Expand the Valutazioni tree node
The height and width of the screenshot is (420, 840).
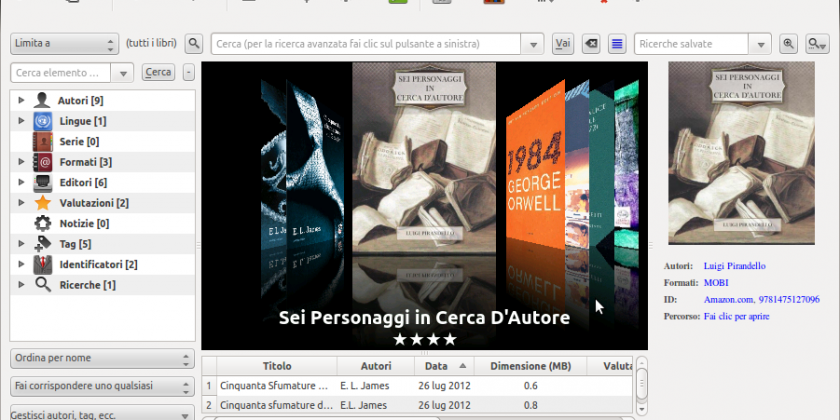[21, 202]
